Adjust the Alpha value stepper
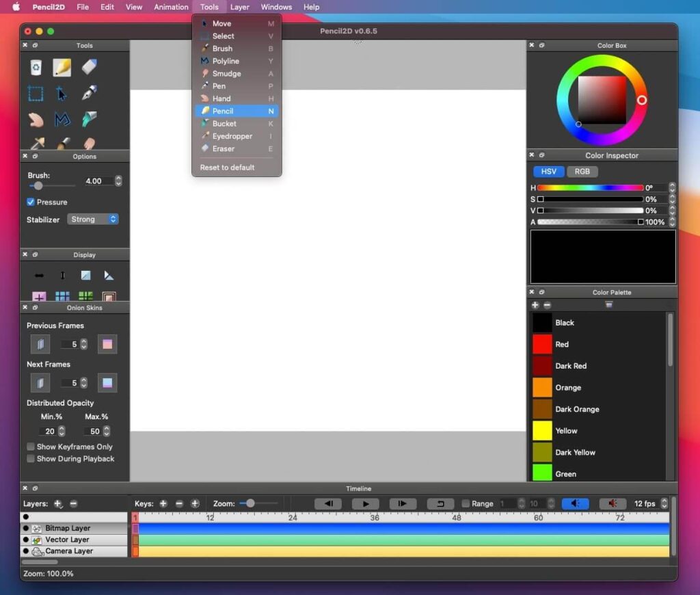The width and height of the screenshot is (700, 595). point(673,222)
